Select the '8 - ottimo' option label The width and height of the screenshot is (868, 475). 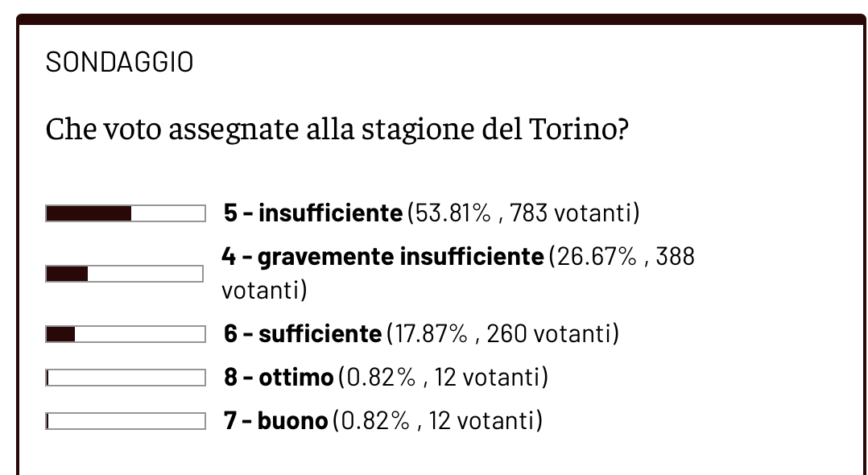279,378
